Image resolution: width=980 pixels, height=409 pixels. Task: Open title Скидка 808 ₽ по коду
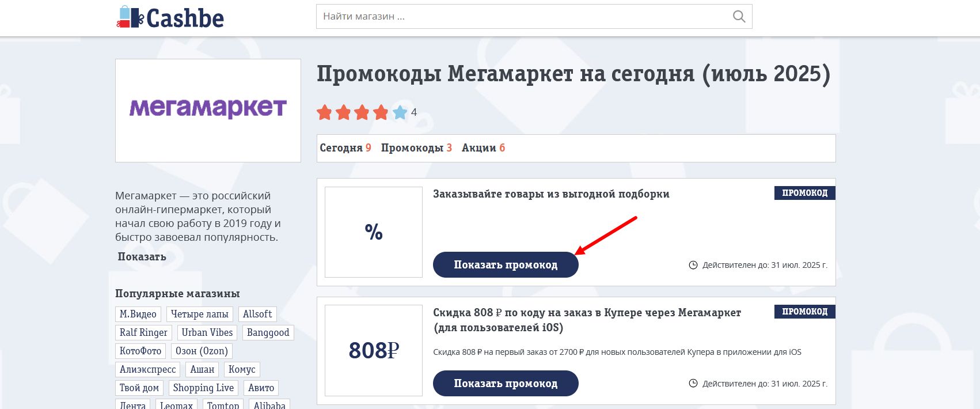(587, 320)
